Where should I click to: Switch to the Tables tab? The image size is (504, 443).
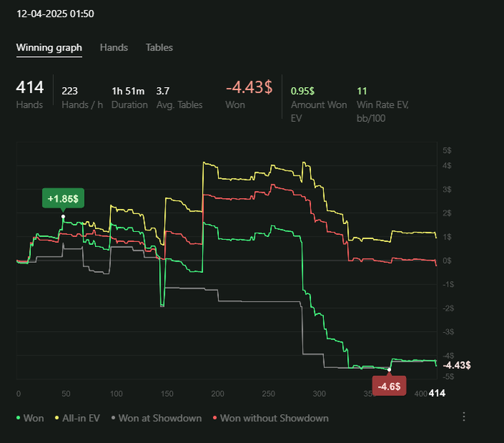coord(159,48)
